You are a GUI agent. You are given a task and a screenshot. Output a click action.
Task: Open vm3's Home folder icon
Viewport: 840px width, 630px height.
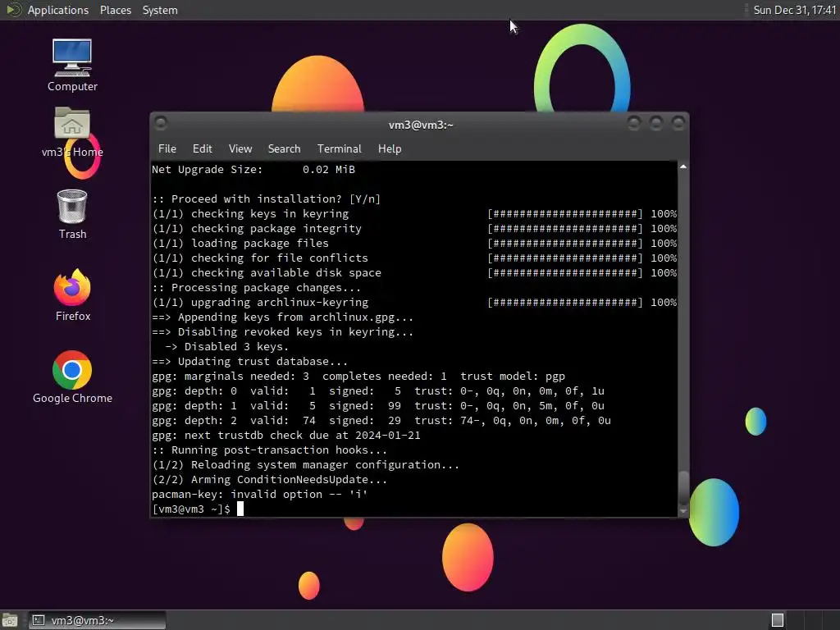point(72,132)
